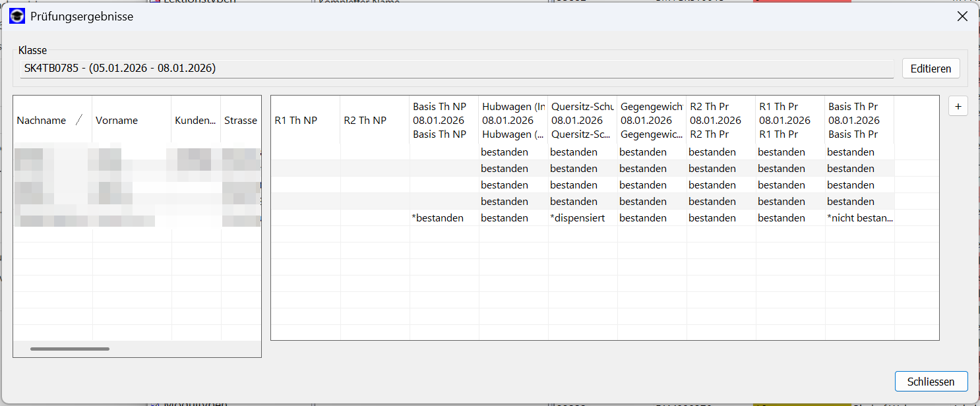
Task: Select the R2 Th Pr column header
Action: [x=721, y=120]
